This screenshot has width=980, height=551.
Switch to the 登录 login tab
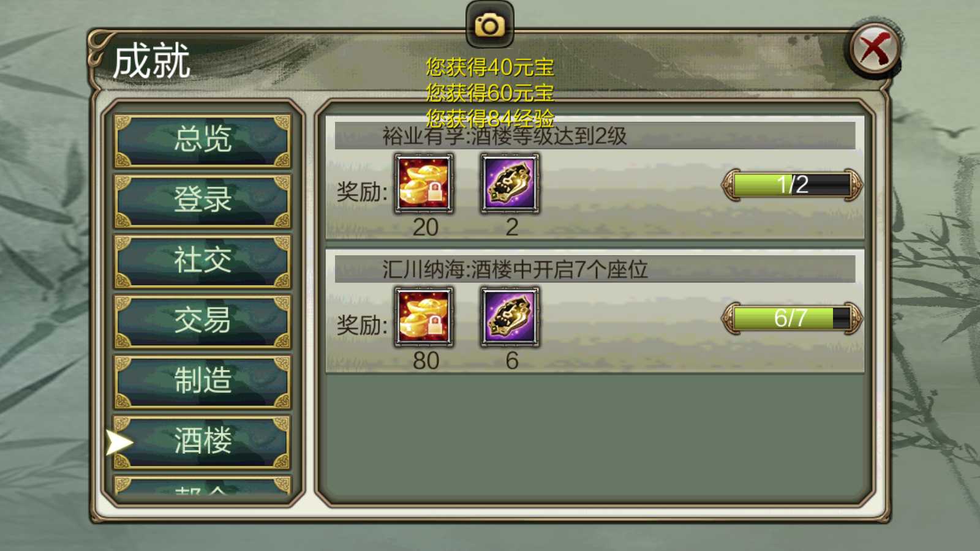click(202, 201)
